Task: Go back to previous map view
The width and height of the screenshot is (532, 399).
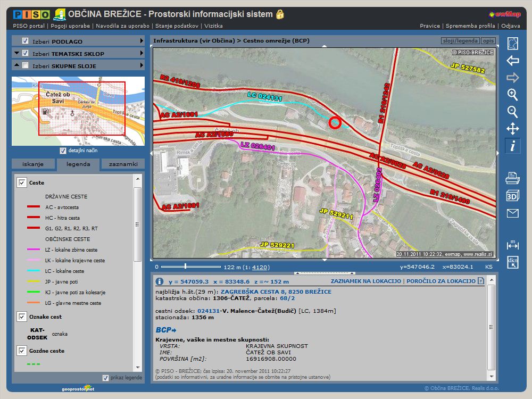Action: pyautogui.click(x=512, y=61)
